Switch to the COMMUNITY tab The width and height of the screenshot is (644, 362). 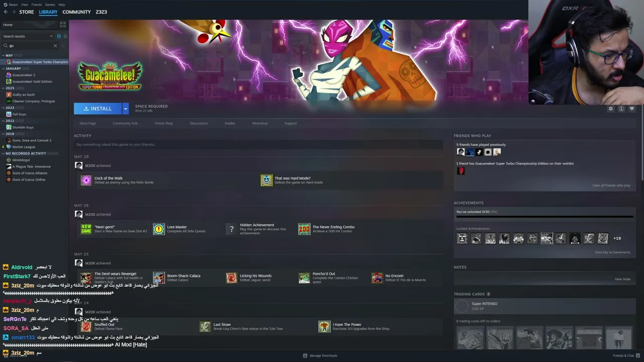point(76,12)
